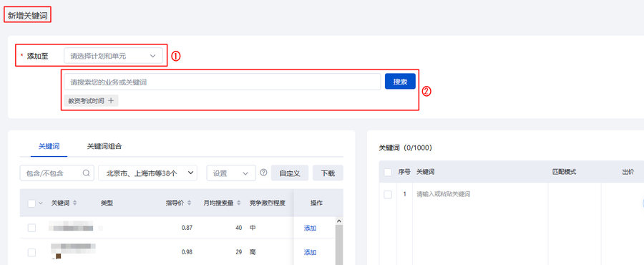Image resolution: width=644 pixels, height=265 pixels.
Task: Focus the 请搜索您的业务或关键词 input field
Action: tap(223, 82)
